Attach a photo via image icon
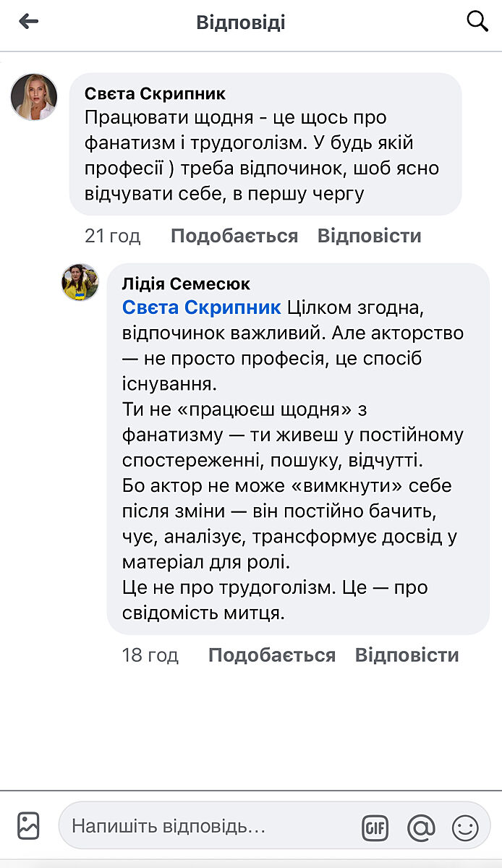 [29, 825]
